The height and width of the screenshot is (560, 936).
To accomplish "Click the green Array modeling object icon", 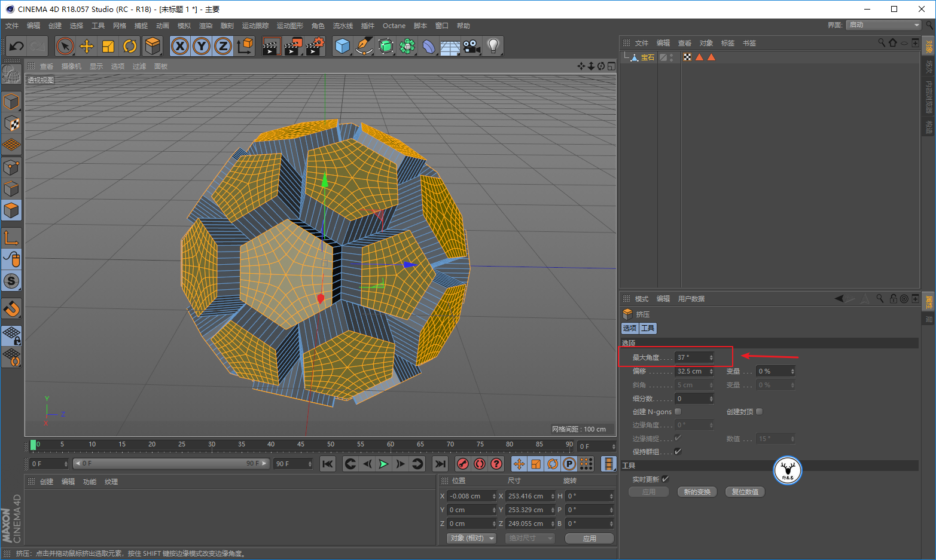I will 407,46.
